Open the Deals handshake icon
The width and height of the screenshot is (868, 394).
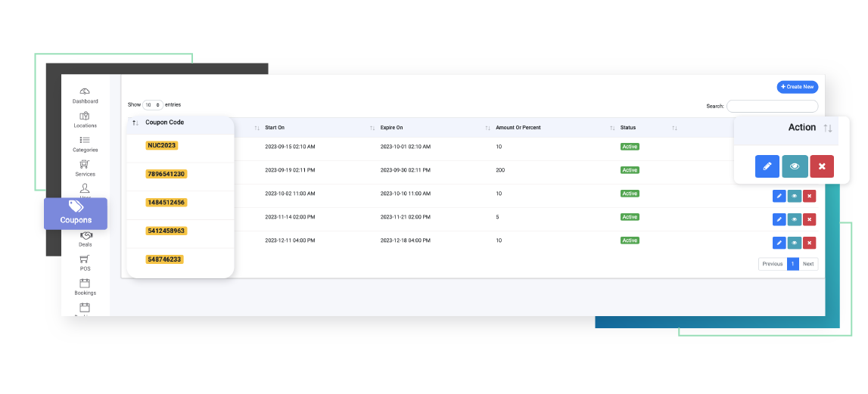[85, 236]
